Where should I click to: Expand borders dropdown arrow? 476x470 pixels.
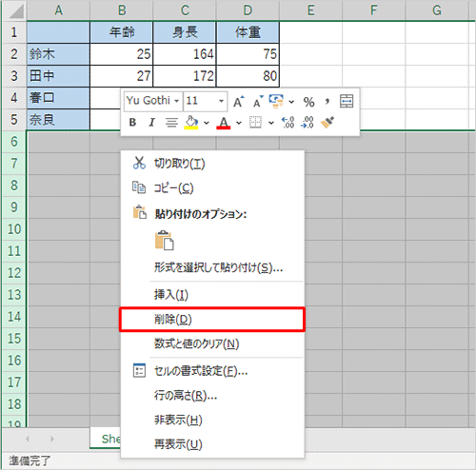pyautogui.click(x=271, y=123)
